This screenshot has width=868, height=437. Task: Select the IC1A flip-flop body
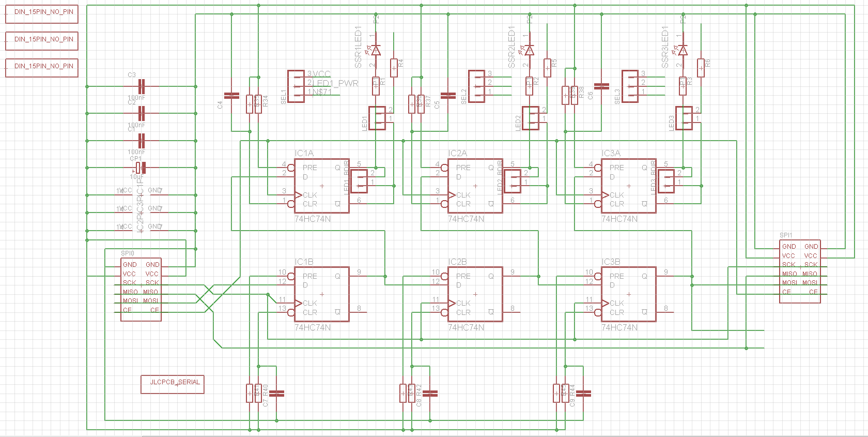[x=321, y=186]
